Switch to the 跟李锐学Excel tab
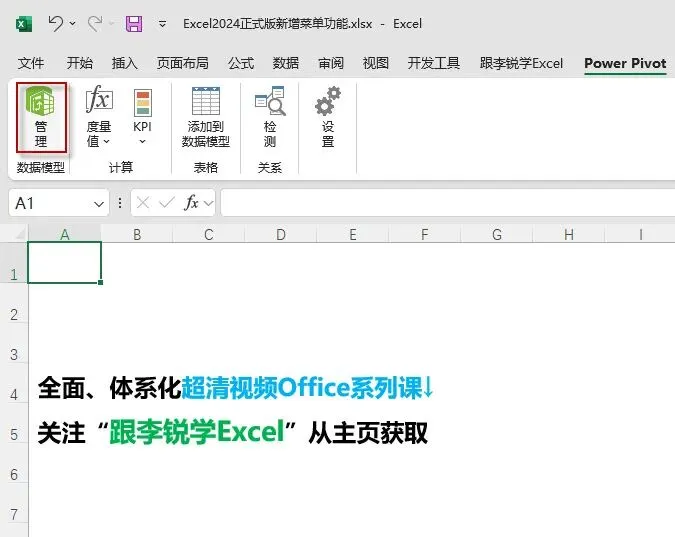 (x=521, y=63)
